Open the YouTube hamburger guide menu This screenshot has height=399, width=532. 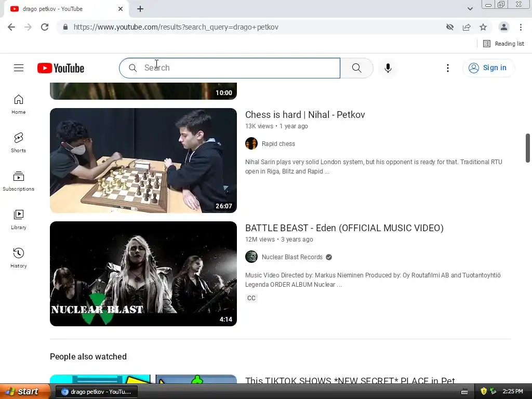(19, 68)
